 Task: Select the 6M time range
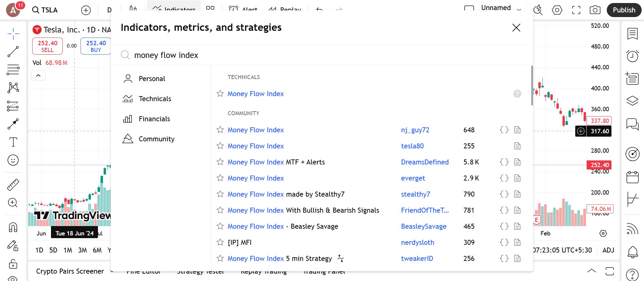pyautogui.click(x=97, y=250)
